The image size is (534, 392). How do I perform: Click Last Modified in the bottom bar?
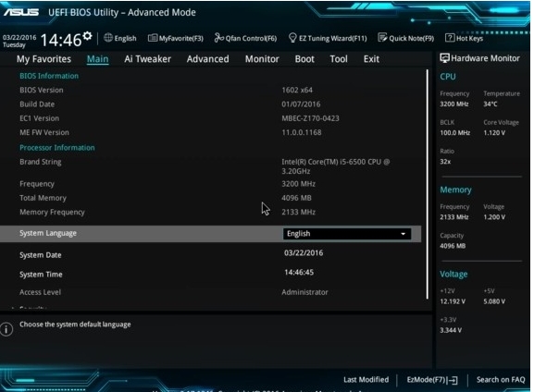tap(366, 380)
